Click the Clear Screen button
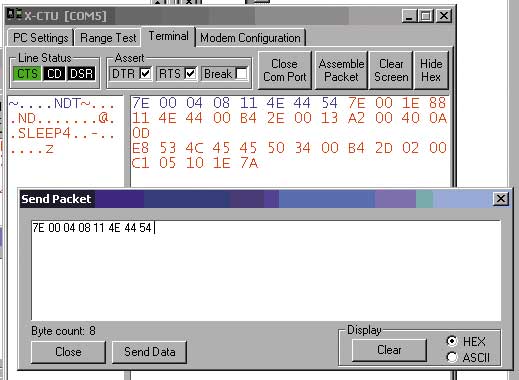Viewport: 519px width, 380px height. click(391, 70)
